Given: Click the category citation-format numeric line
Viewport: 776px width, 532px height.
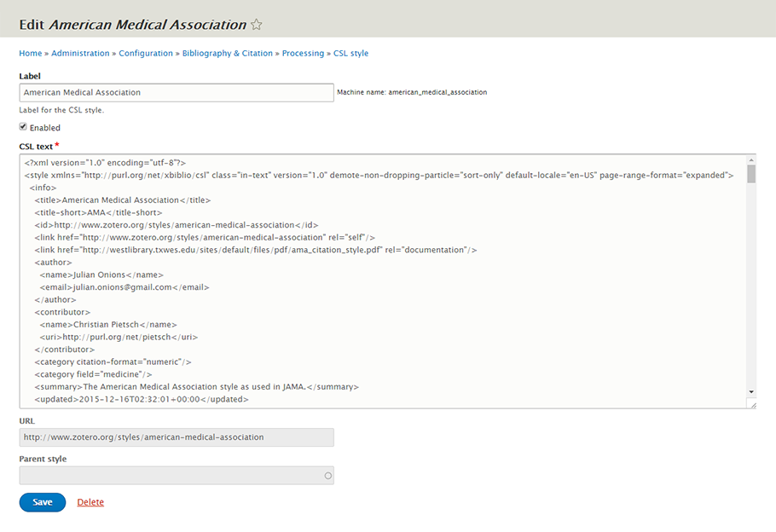Looking at the screenshot, I should pos(113,361).
